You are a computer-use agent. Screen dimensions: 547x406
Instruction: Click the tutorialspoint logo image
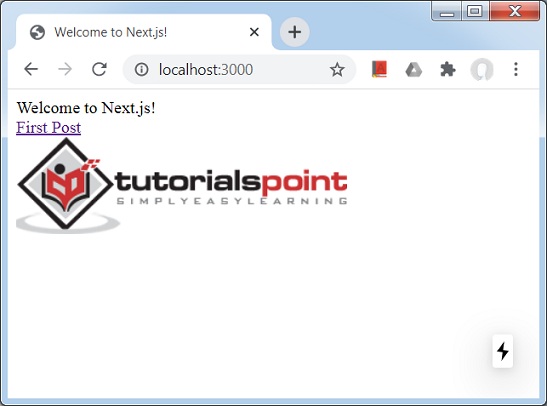coord(182,185)
